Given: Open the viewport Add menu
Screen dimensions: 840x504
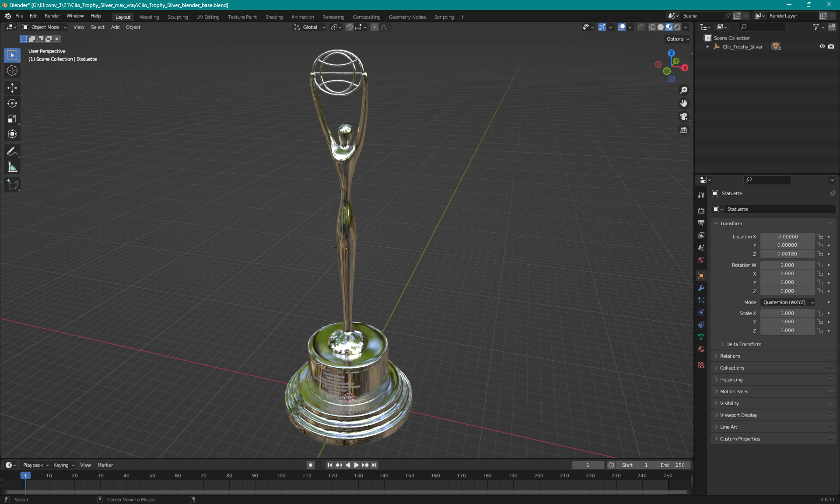Looking at the screenshot, I should click(x=115, y=27).
